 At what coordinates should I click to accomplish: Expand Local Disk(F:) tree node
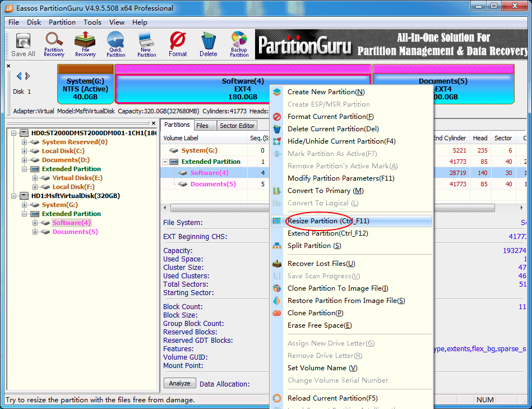click(x=35, y=187)
